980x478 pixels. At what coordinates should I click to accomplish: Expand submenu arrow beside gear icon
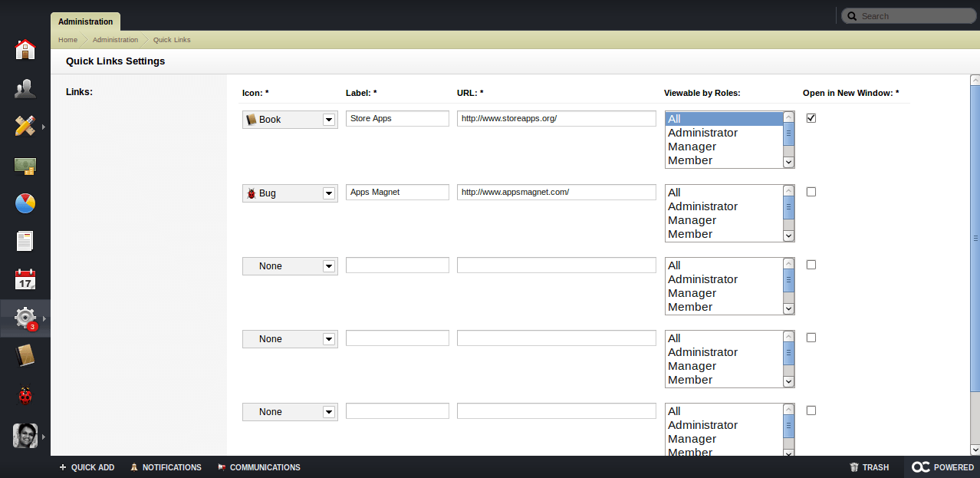(x=44, y=318)
